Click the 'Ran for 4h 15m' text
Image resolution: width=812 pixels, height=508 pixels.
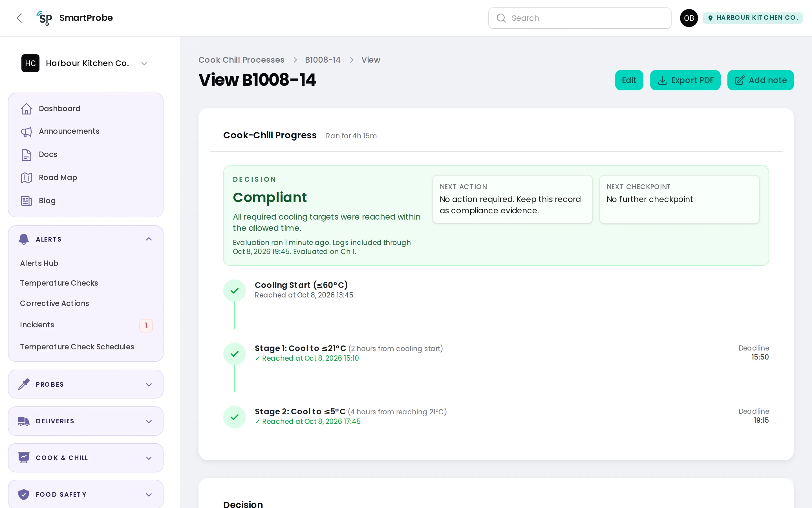pos(351,136)
